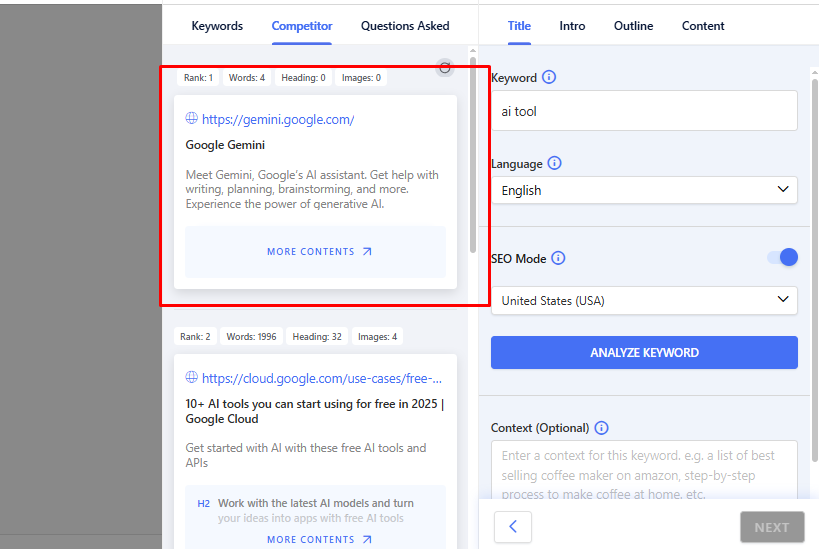Select the Outline tab
The image size is (819, 549).
click(x=633, y=26)
